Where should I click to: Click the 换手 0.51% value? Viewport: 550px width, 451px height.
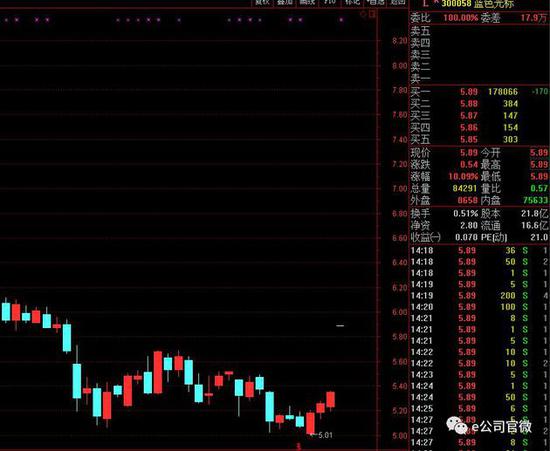pos(465,214)
